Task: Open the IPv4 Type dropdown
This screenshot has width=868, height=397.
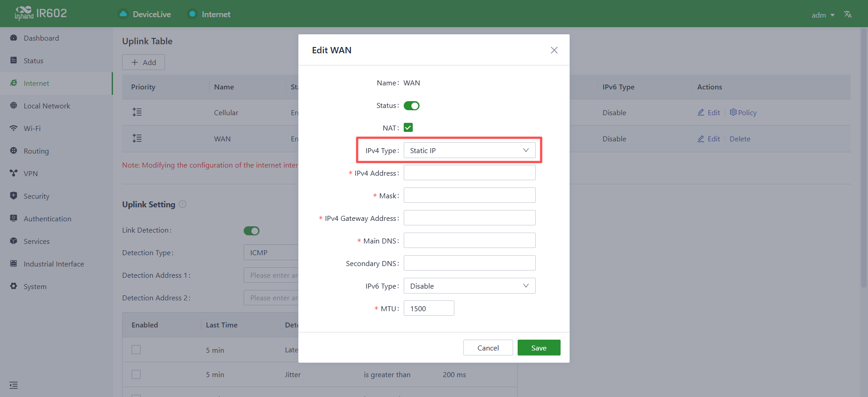Action: click(469, 150)
